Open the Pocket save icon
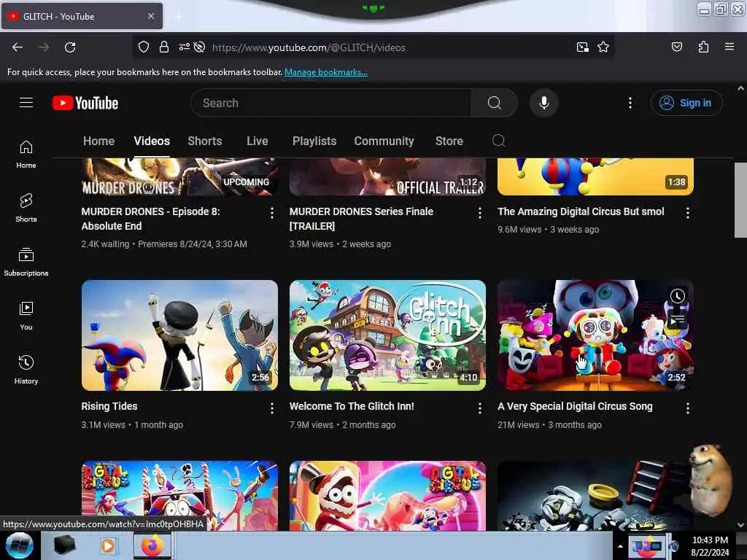The image size is (747, 560). [676, 47]
